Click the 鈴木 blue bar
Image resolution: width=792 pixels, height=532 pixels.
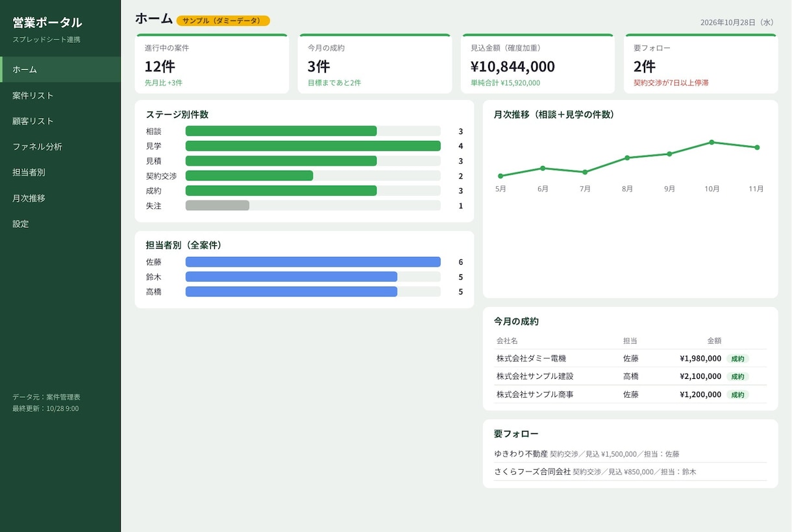(291, 277)
